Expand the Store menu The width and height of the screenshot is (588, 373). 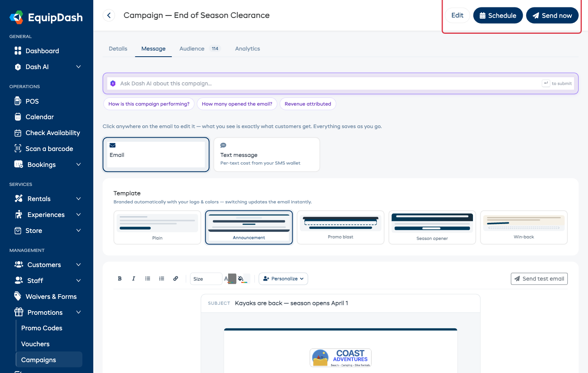point(79,231)
